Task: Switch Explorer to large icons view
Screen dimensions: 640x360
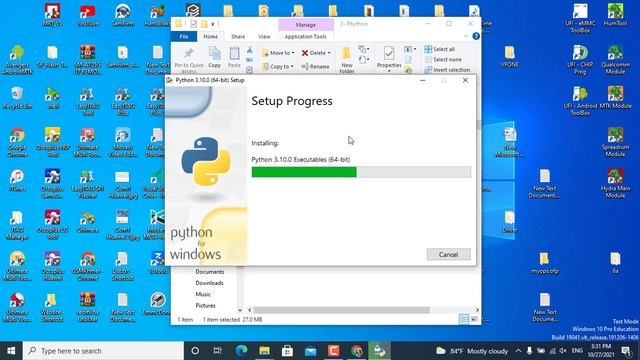Action: click(x=474, y=320)
